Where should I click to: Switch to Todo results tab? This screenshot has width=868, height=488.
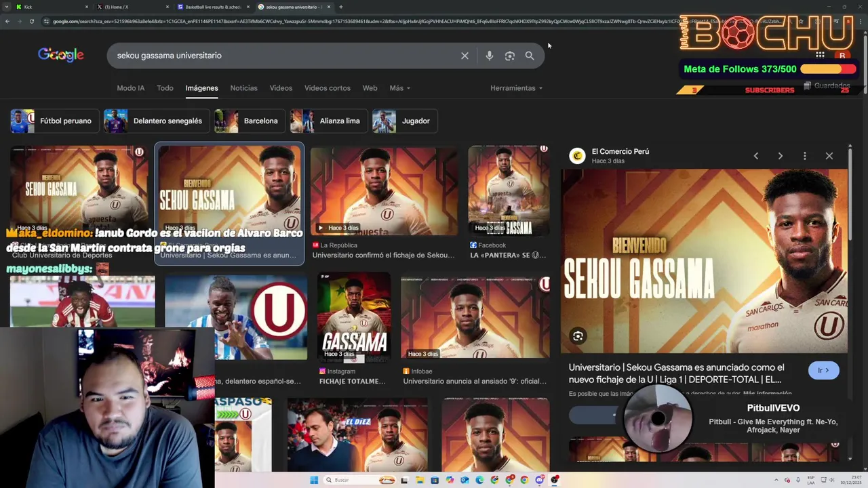165,88
